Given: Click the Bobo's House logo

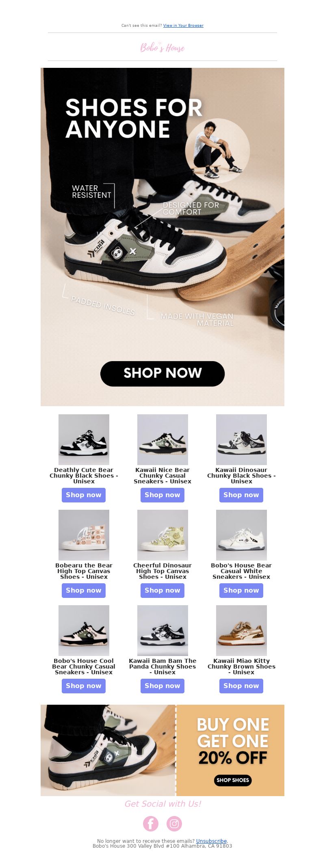Looking at the screenshot, I should coord(162,48).
